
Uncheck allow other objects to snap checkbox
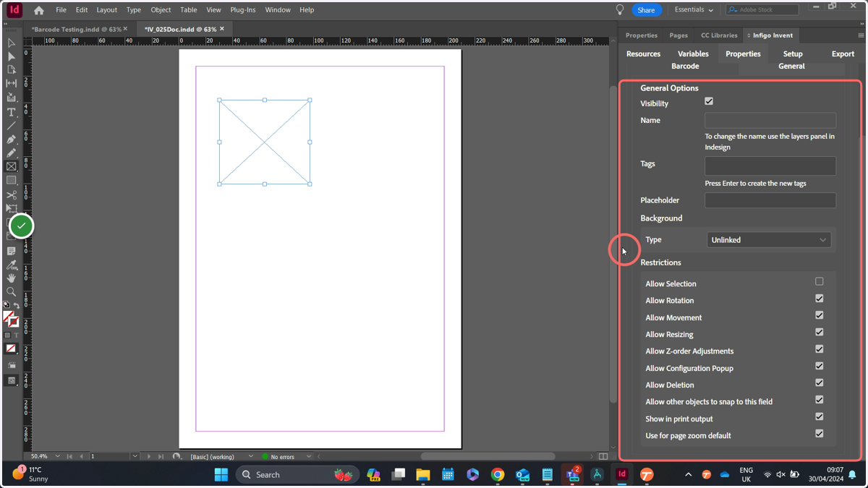click(820, 400)
